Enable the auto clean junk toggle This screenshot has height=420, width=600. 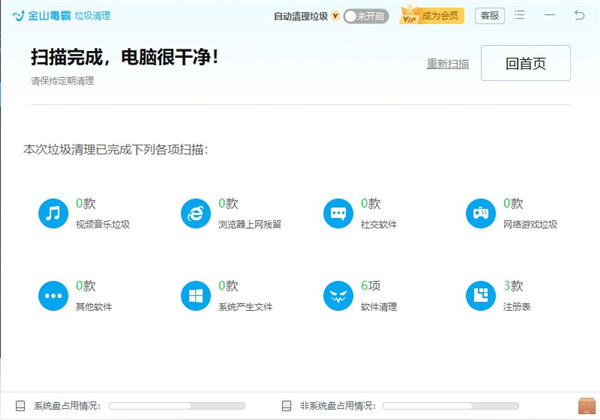[x=366, y=16]
